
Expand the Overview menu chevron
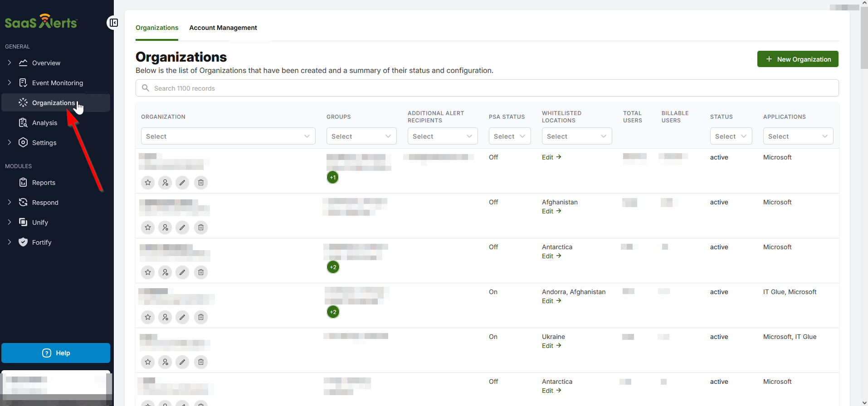(x=10, y=63)
